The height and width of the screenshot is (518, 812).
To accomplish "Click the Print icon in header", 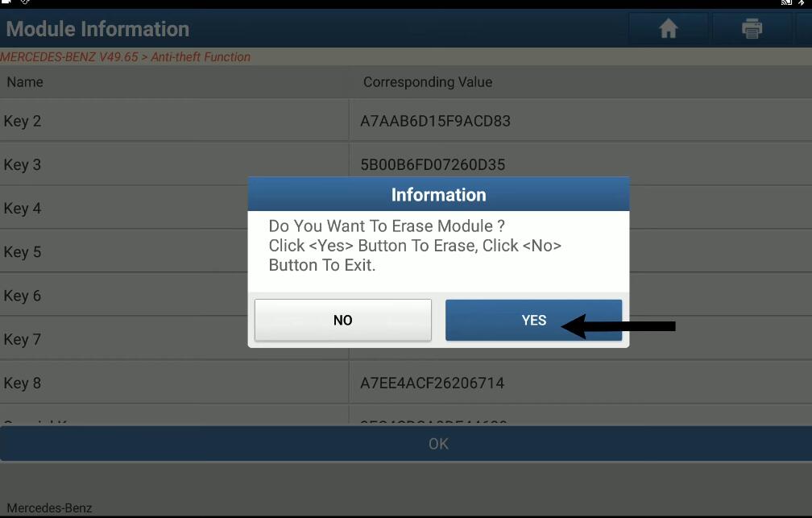I will point(752,28).
